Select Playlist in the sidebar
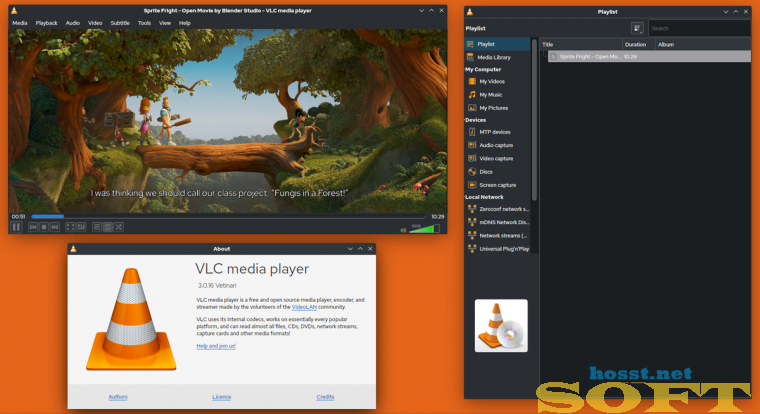 click(x=497, y=44)
